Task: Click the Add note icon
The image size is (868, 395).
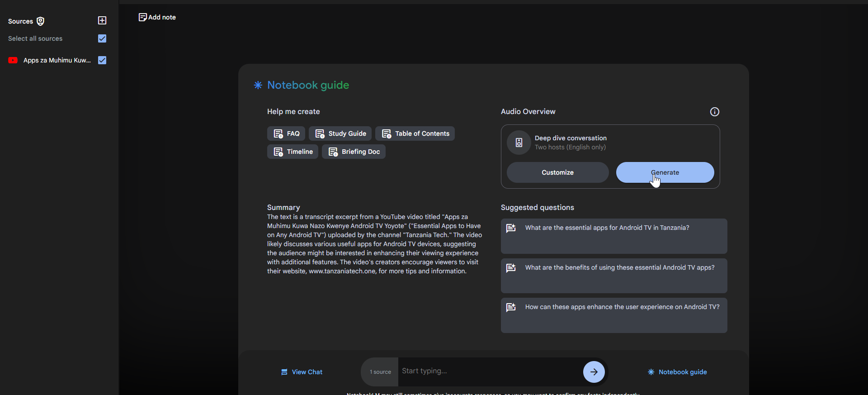Action: click(142, 17)
